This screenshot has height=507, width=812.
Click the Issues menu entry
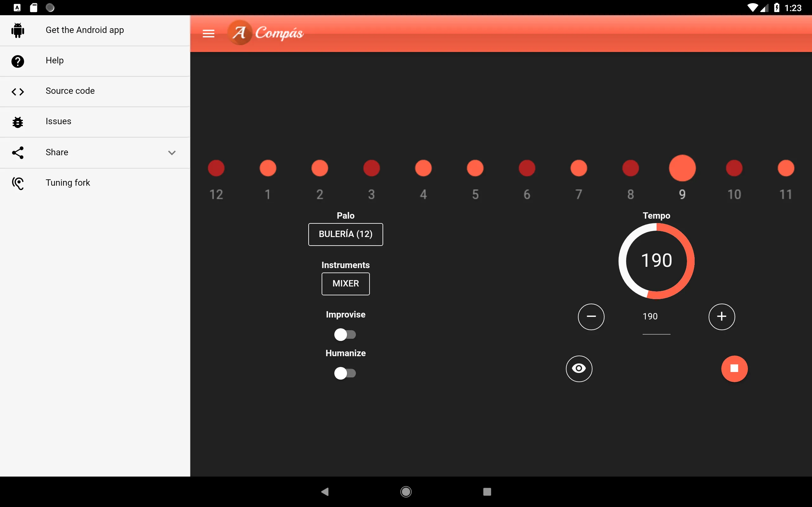[x=95, y=121]
